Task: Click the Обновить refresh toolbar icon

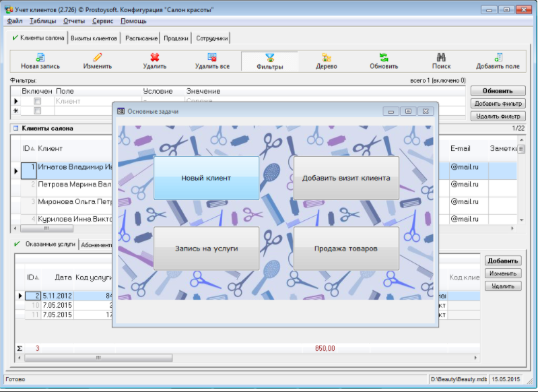Action: point(384,57)
